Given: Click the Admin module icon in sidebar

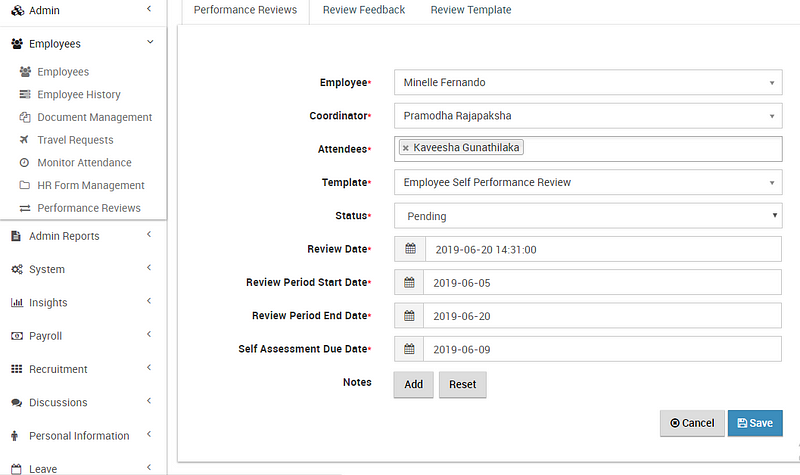Looking at the screenshot, I should tap(17, 10).
